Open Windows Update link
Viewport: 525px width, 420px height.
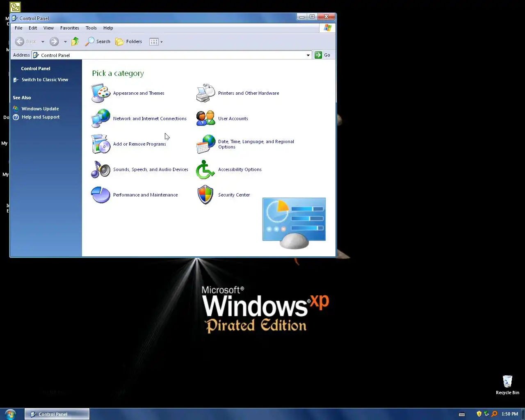[x=40, y=109]
